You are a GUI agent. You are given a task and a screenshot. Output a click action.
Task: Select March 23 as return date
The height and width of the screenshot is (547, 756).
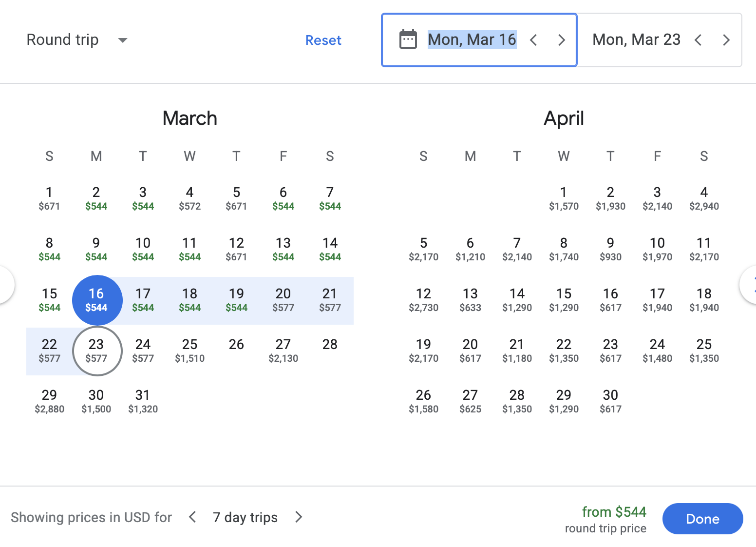pos(96,351)
